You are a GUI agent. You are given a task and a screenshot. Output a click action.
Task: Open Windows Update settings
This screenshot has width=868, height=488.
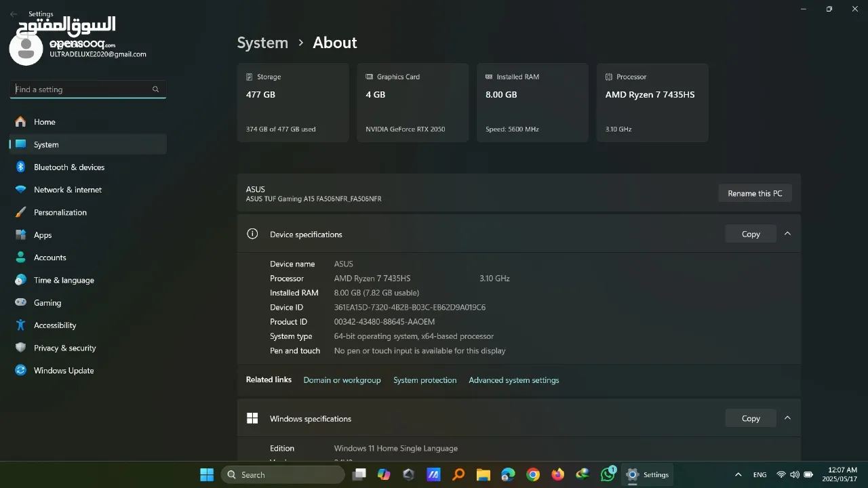pyautogui.click(x=88, y=371)
